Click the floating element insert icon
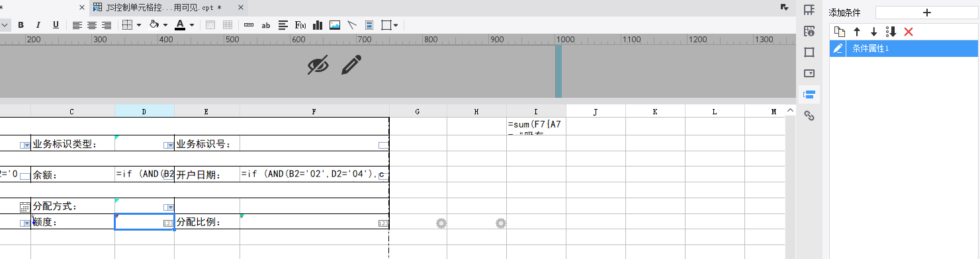This screenshot has width=980, height=259. click(x=386, y=25)
